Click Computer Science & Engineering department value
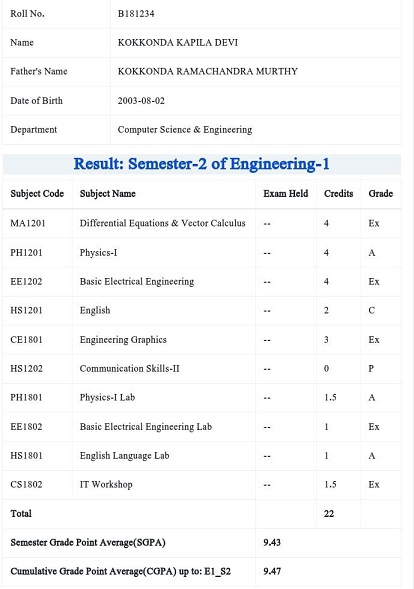 [184, 130]
